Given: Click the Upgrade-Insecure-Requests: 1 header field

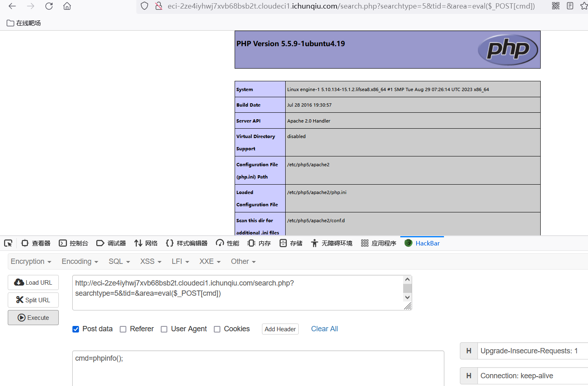Looking at the screenshot, I should click(533, 351).
